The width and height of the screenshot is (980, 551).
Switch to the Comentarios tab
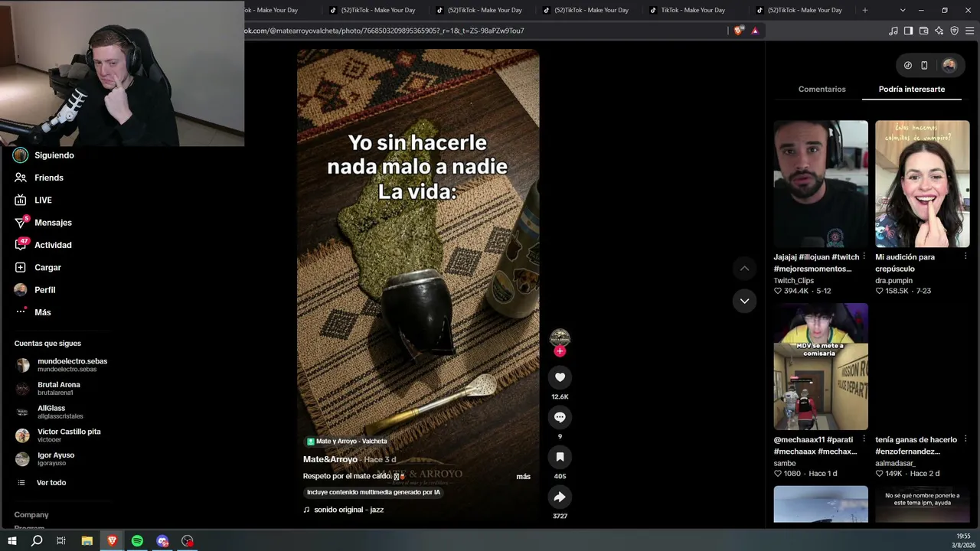tap(822, 90)
